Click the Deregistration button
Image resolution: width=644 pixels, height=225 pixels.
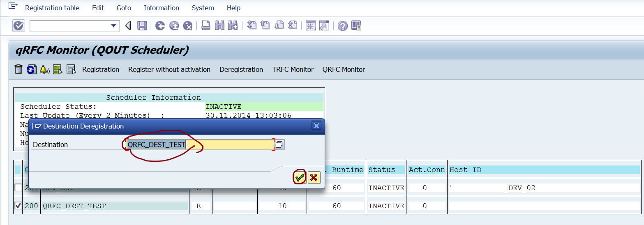click(x=241, y=69)
